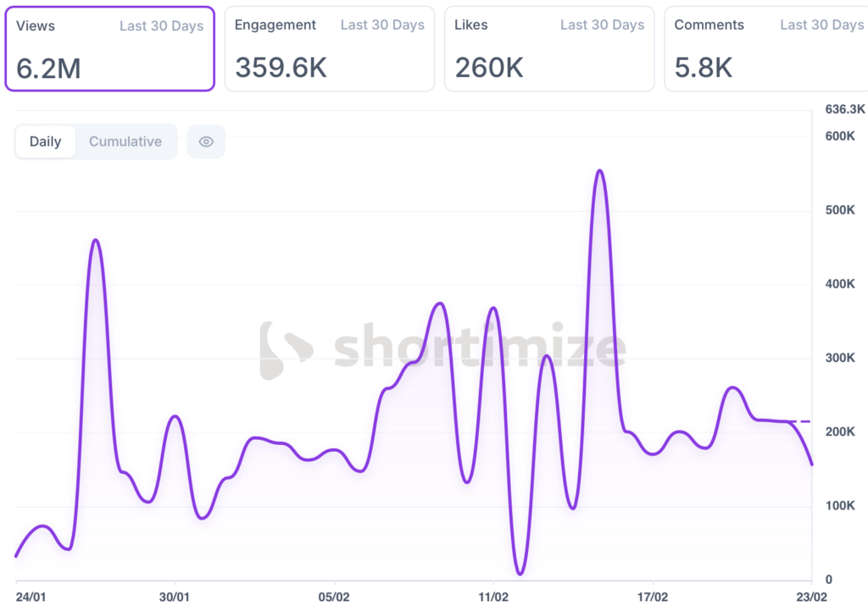Open the Likes metric card
Viewport: 868px width, 612px height.
click(548, 49)
